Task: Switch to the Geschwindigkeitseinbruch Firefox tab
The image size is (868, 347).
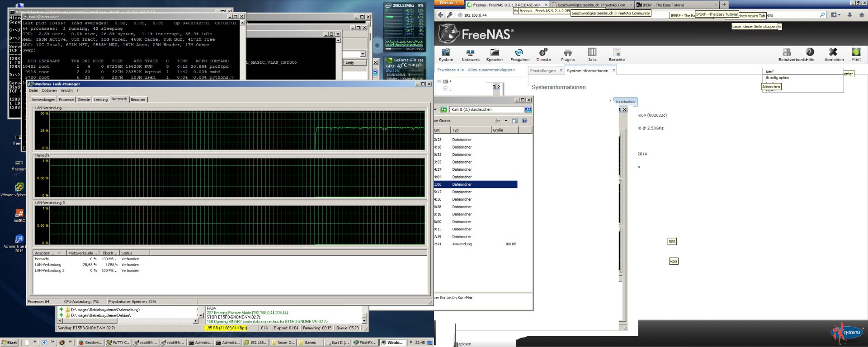Action: (x=592, y=5)
